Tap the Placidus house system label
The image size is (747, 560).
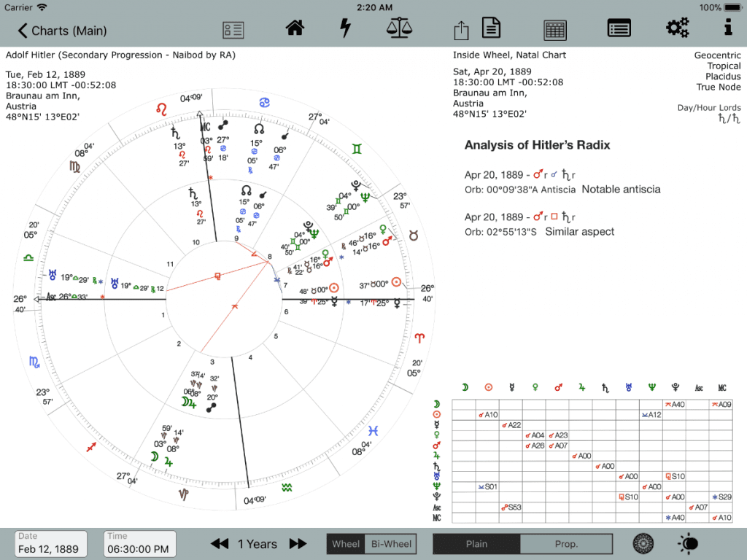point(723,76)
